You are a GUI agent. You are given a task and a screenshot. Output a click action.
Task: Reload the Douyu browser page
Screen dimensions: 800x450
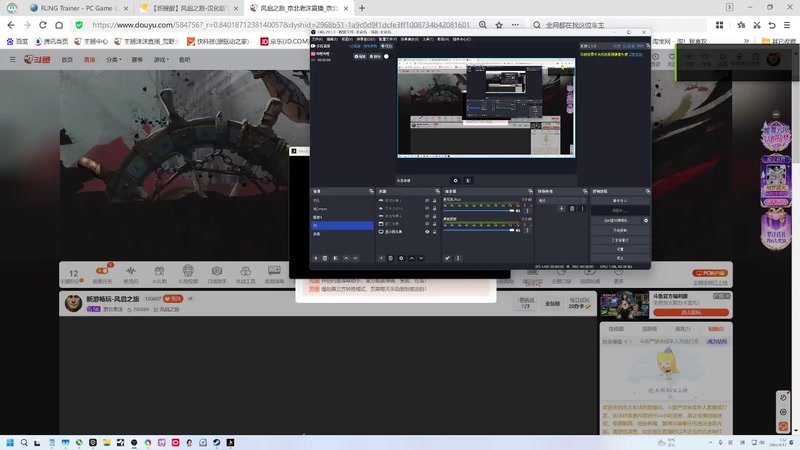43,25
